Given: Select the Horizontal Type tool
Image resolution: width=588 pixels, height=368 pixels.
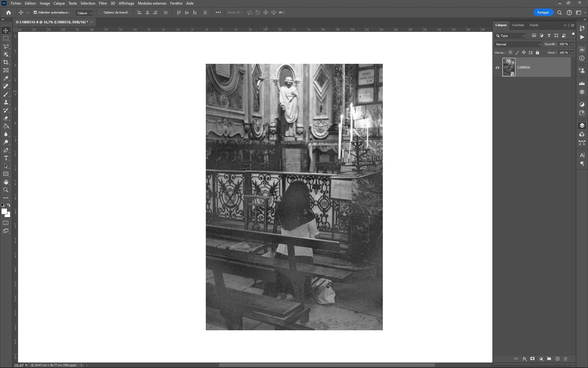Looking at the screenshot, I should 6,158.
